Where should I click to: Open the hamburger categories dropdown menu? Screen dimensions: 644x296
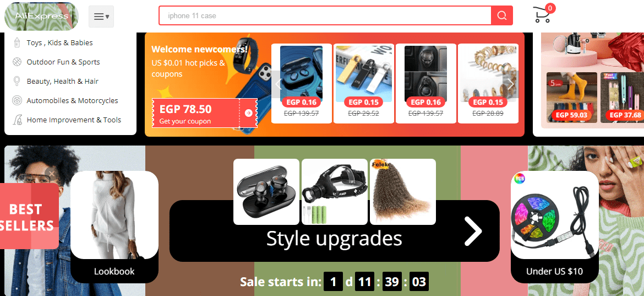(x=101, y=17)
